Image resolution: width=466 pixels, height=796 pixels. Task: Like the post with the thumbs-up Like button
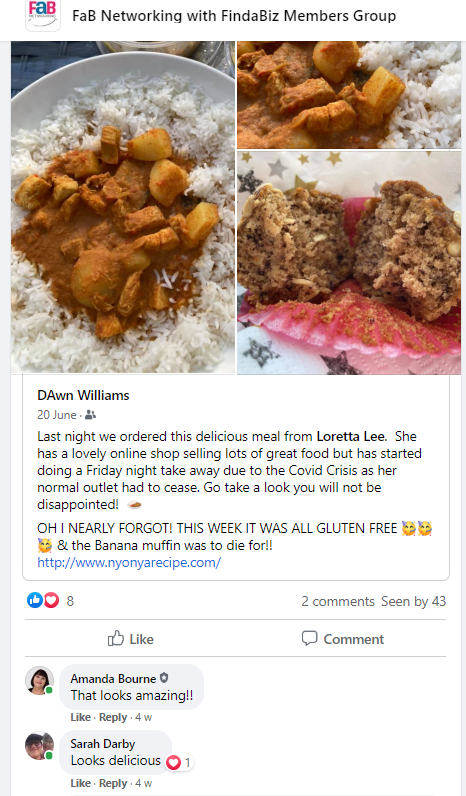click(130, 639)
